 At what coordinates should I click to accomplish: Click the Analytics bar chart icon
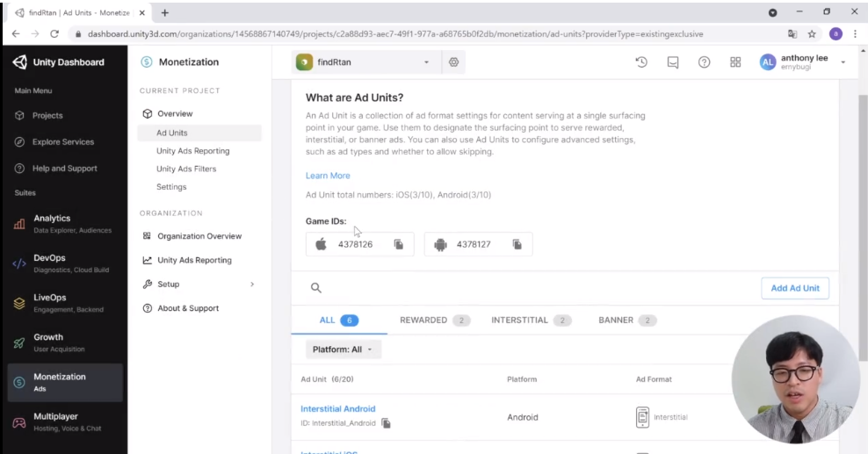tap(19, 224)
